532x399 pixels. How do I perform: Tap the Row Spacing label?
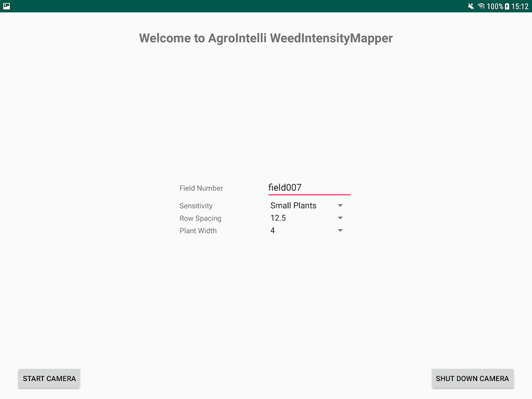tap(200, 218)
